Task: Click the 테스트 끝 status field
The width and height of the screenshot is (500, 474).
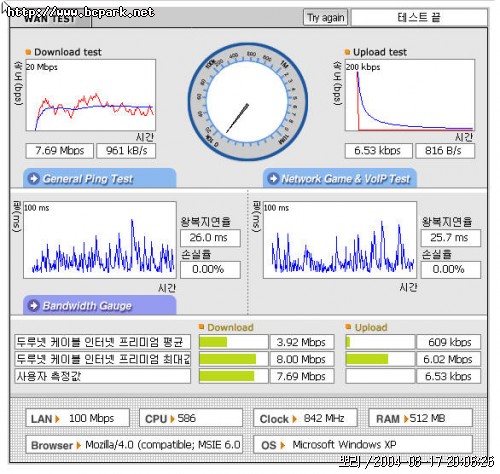Action: click(x=419, y=17)
